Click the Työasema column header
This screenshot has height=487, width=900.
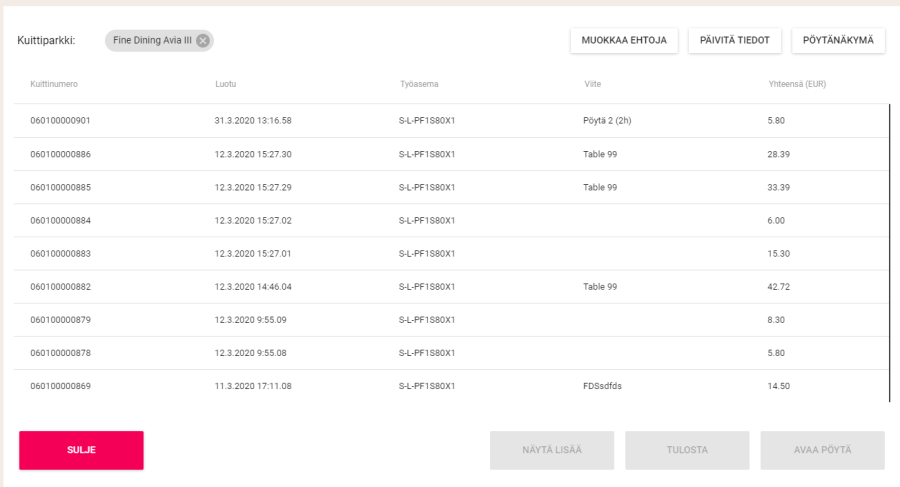(418, 84)
